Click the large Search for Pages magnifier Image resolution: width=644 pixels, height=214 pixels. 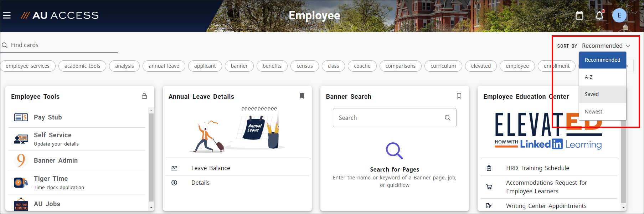[x=395, y=151]
